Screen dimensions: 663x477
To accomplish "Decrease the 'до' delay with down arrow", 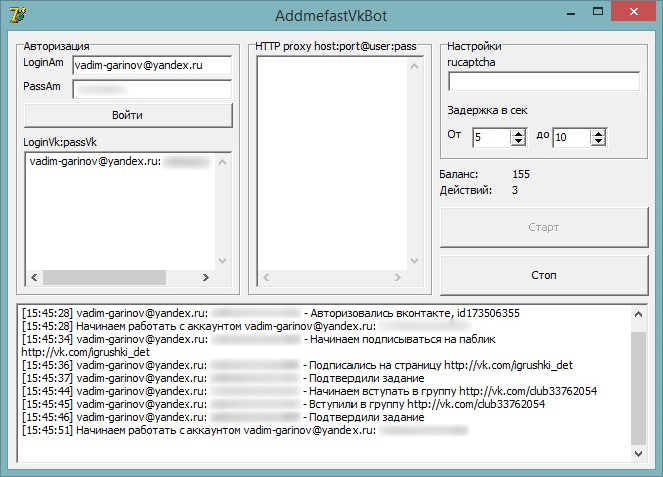I will tap(598, 142).
